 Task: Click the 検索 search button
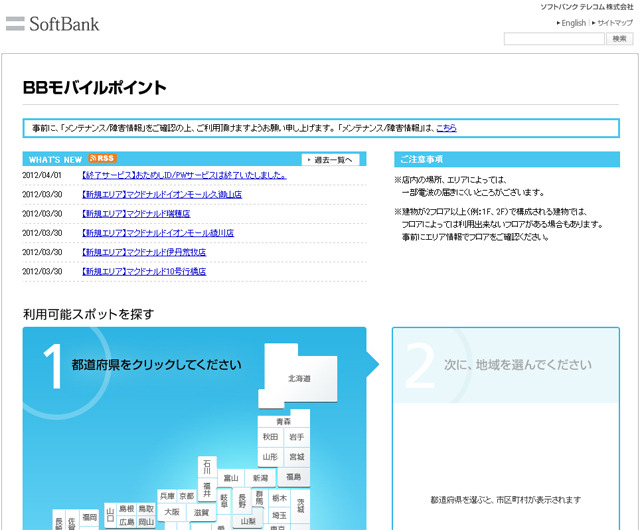pos(619,39)
